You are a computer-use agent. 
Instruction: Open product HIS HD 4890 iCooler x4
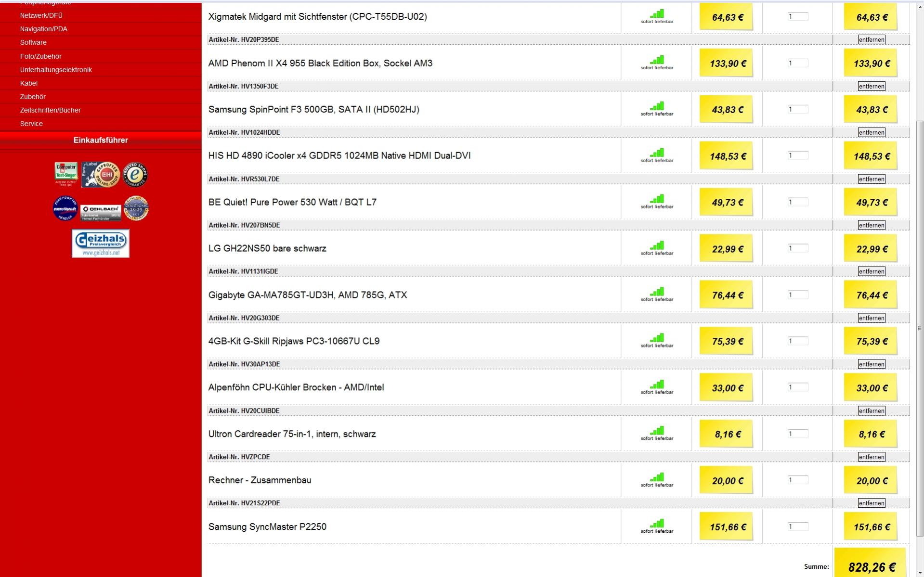click(x=339, y=155)
